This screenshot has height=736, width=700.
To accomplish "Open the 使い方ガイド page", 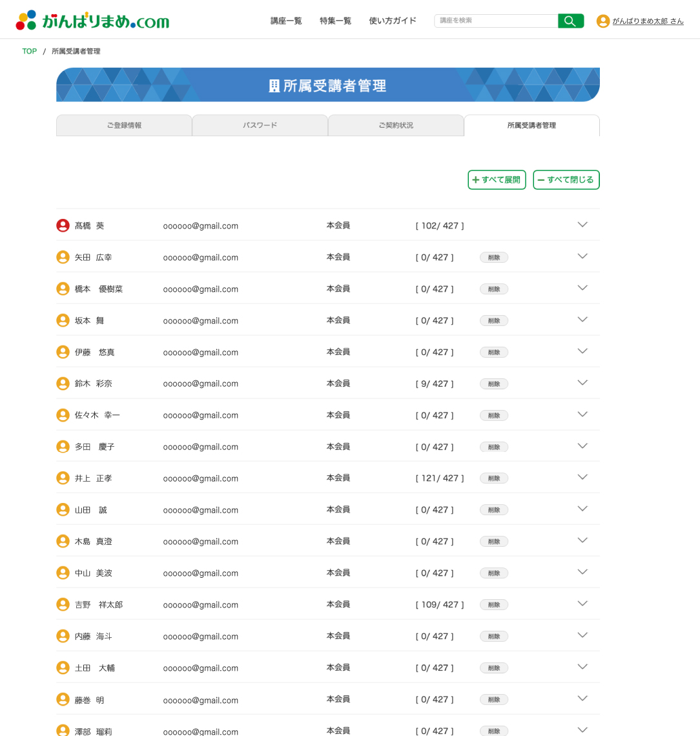I will click(x=392, y=20).
